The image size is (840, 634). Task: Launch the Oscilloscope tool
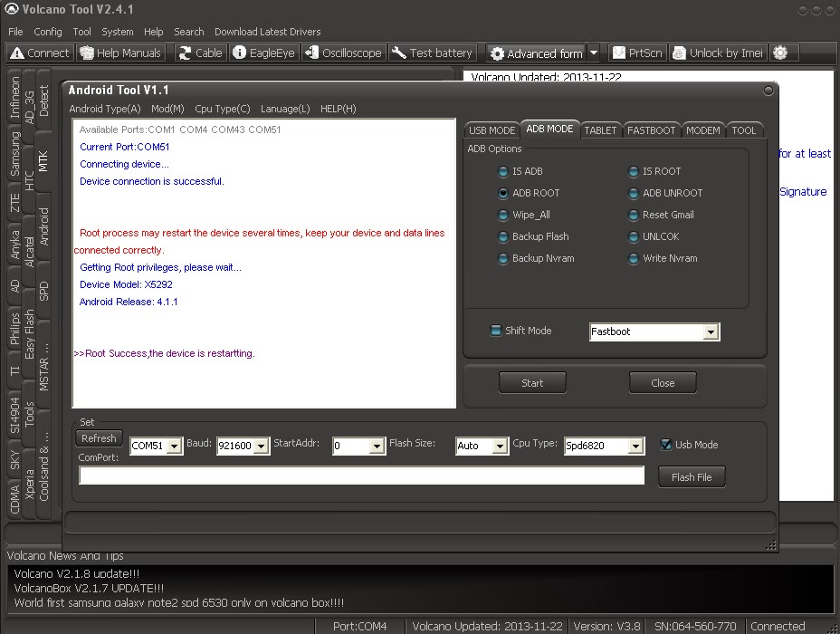343,53
